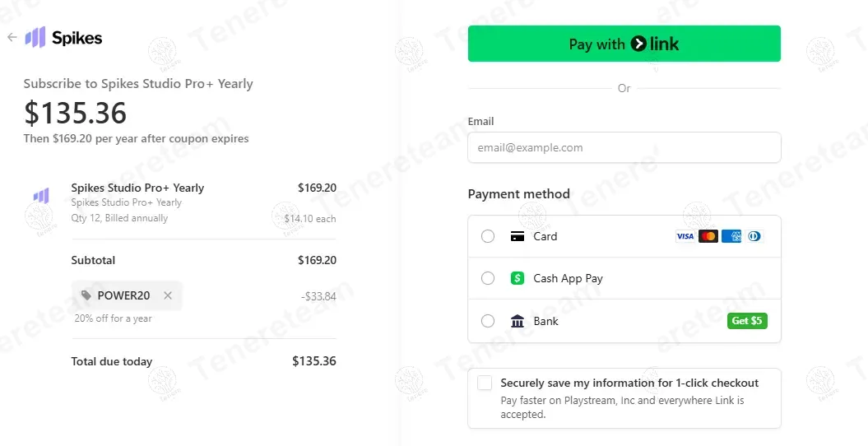This screenshot has height=446, width=868.
Task: Click the green Cash App icon
Action: tap(518, 278)
